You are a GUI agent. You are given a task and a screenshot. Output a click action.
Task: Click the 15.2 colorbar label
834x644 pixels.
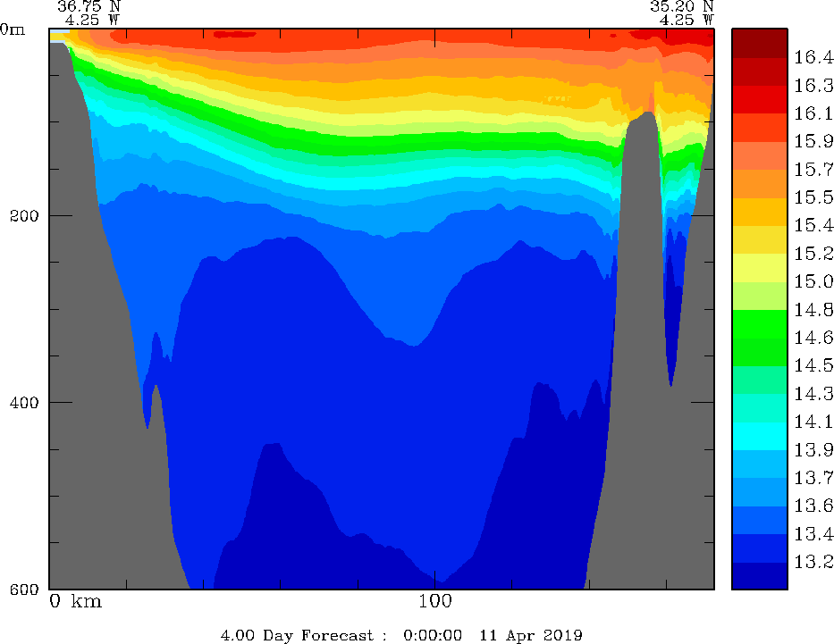pyautogui.click(x=813, y=254)
